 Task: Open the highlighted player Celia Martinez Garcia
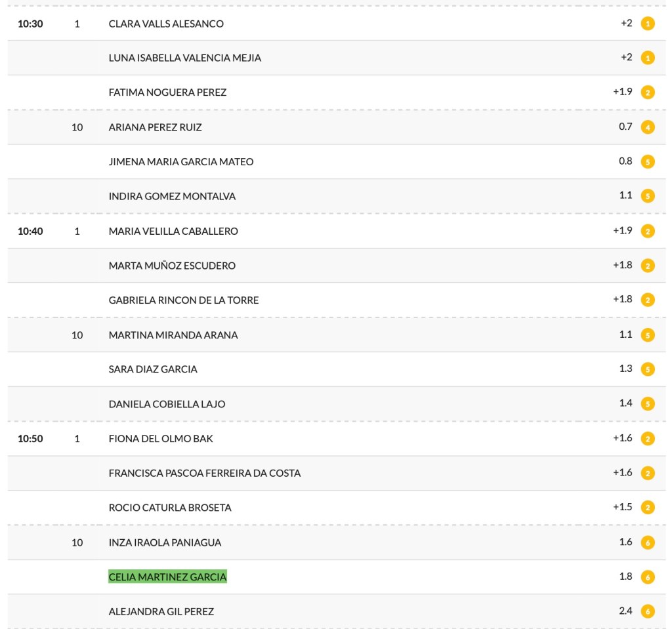[167, 577]
